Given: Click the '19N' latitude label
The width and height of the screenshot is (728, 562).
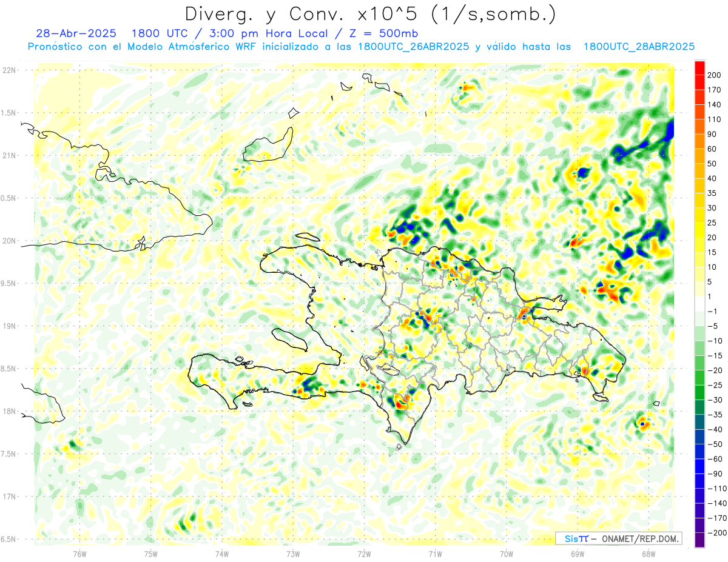Looking at the screenshot, I should point(9,326).
